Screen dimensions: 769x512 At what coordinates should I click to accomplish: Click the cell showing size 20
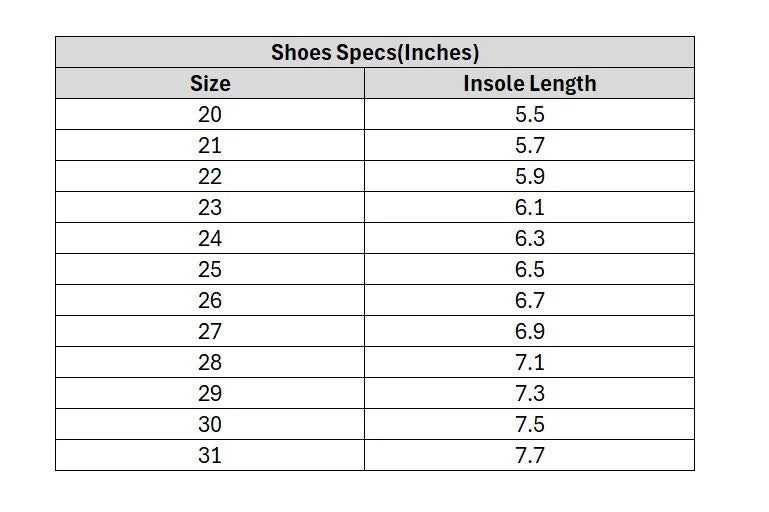click(x=210, y=114)
